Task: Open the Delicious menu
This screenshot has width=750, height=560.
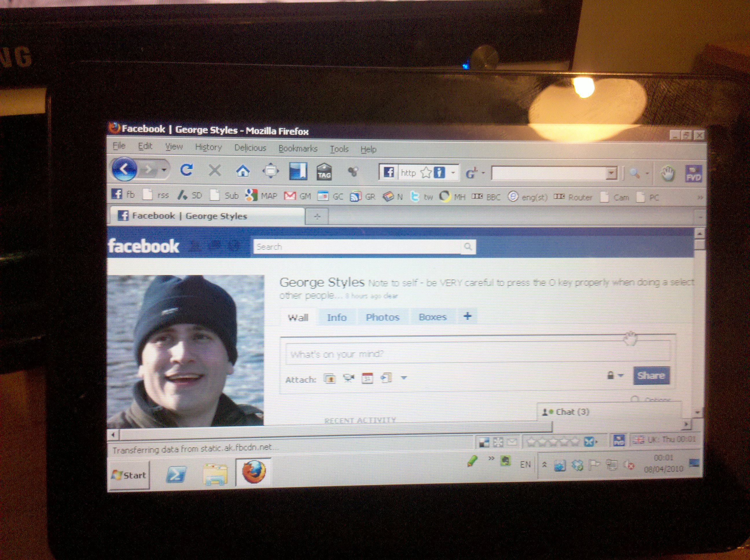Action: click(250, 148)
